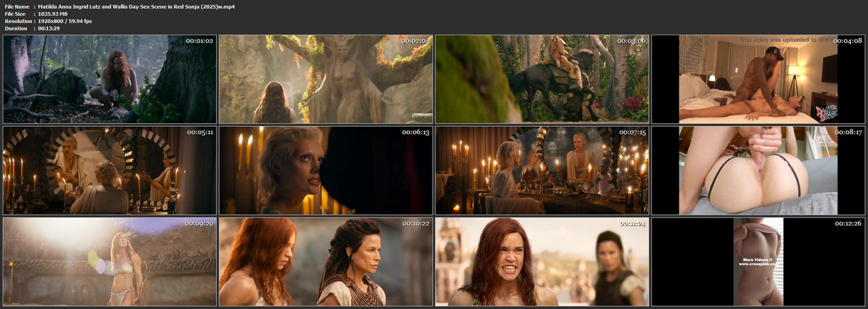Select the thumbnail stamped 00:05:11
The height and width of the screenshot is (309, 868).
click(x=110, y=170)
